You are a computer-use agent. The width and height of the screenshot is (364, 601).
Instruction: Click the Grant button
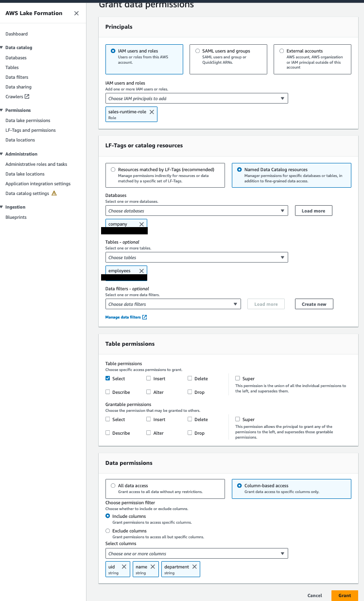click(345, 595)
